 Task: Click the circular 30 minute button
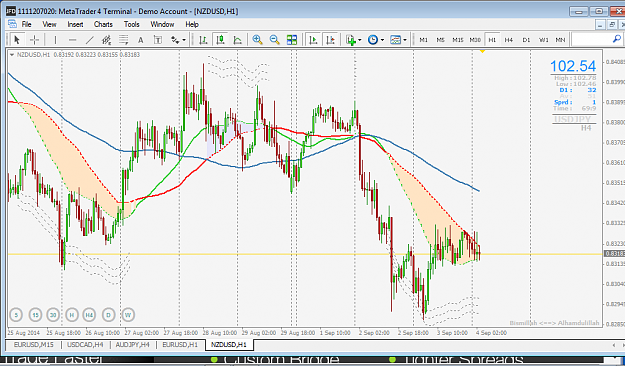coord(53,315)
